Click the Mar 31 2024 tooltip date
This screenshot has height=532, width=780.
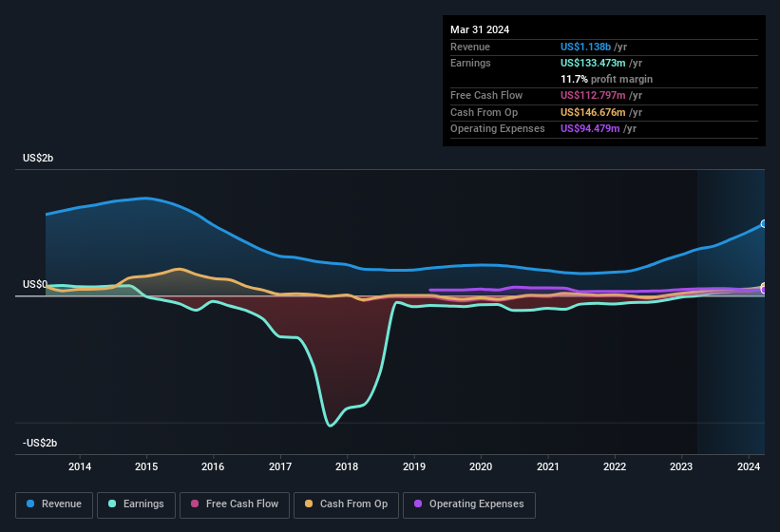(480, 29)
